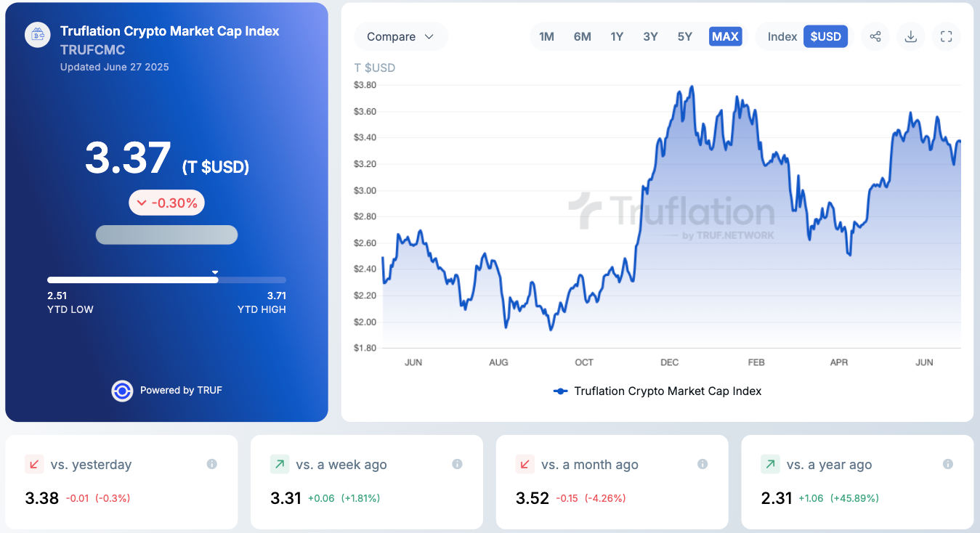The height and width of the screenshot is (533, 980).
Task: Switch chart units to Index
Action: 782,36
